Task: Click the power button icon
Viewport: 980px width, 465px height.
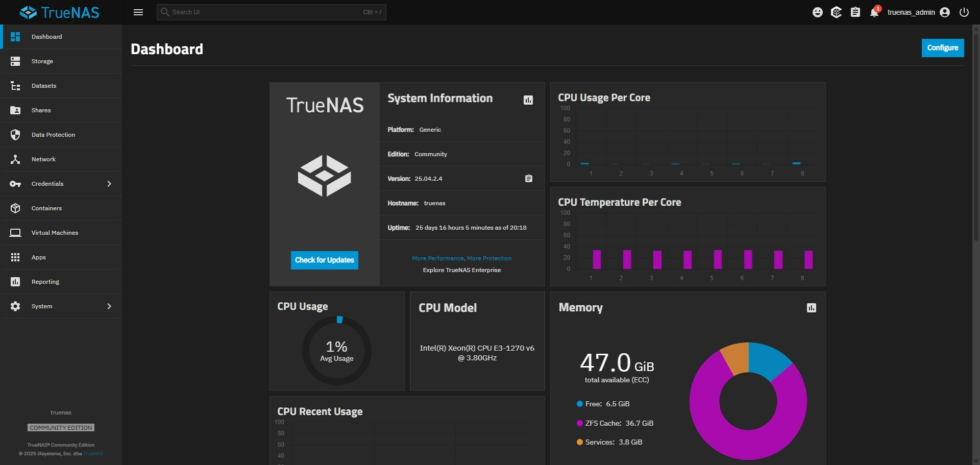Action: tap(964, 12)
